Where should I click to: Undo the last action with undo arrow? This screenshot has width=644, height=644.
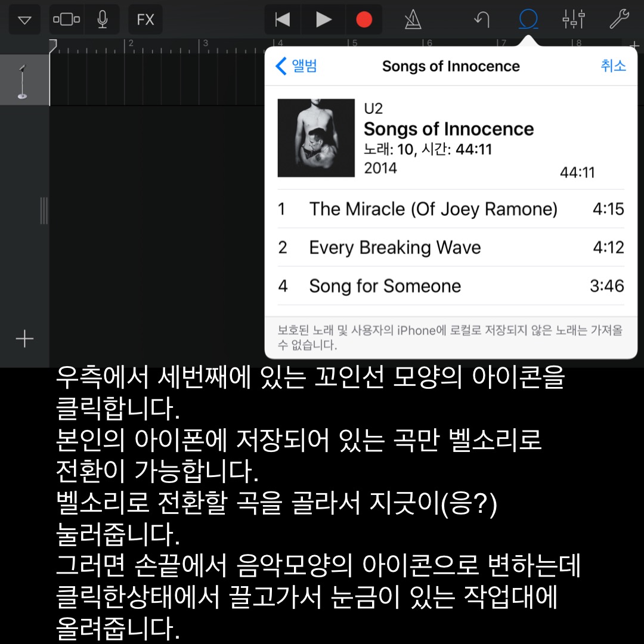point(482,19)
